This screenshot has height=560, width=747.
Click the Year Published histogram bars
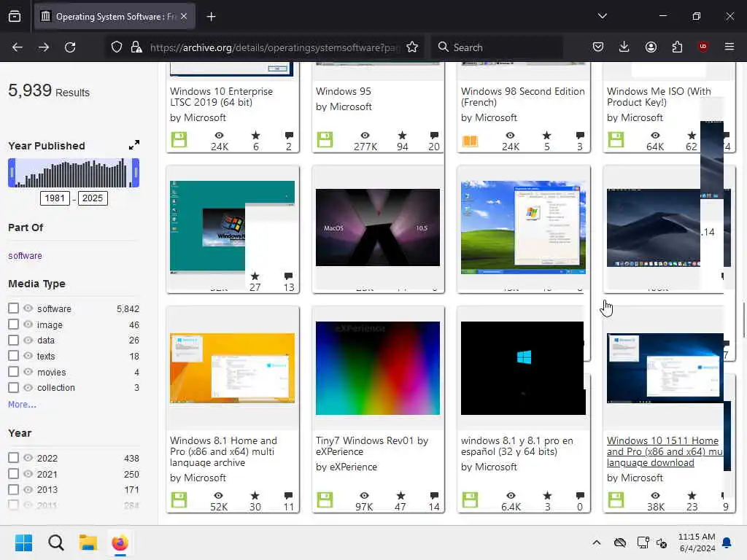(74, 173)
